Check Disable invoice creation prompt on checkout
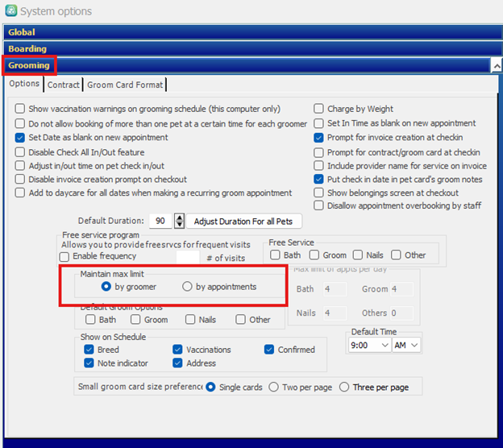This screenshot has height=448, width=503. tap(20, 179)
